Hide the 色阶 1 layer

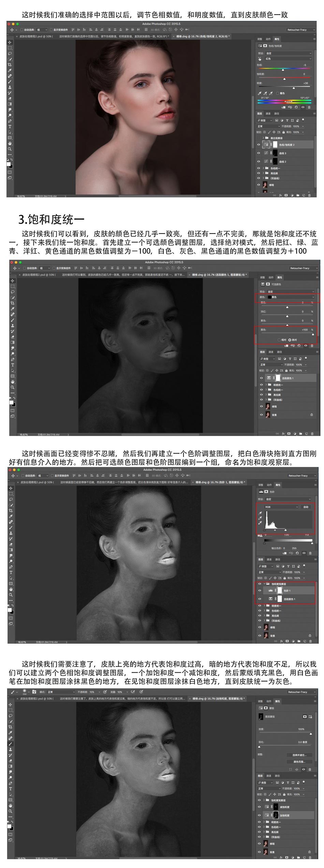pyautogui.click(x=260, y=590)
